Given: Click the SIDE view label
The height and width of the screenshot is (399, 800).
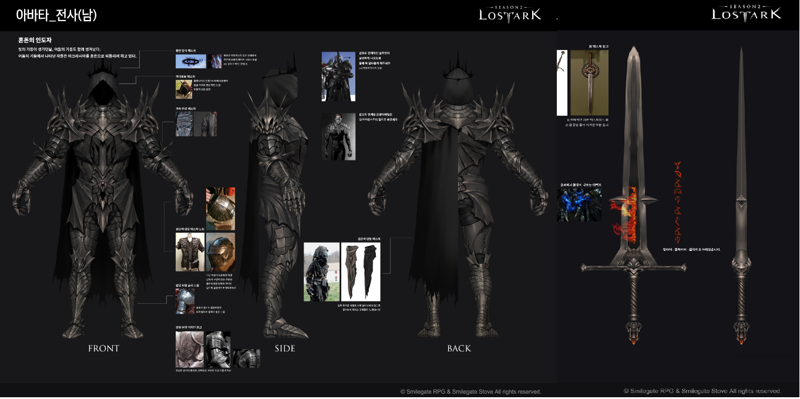Looking at the screenshot, I should pyautogui.click(x=285, y=348).
